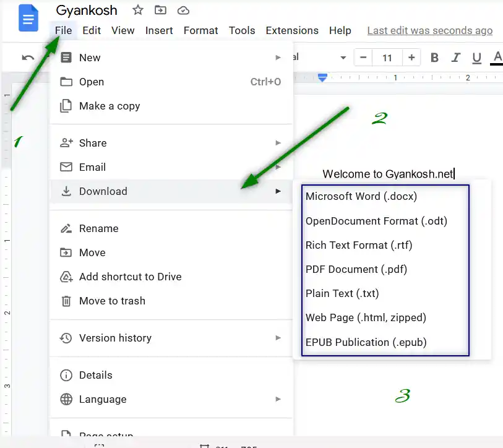Click the move-to-folder icon beside the title
Image resolution: width=503 pixels, height=448 pixels.
pos(160,11)
